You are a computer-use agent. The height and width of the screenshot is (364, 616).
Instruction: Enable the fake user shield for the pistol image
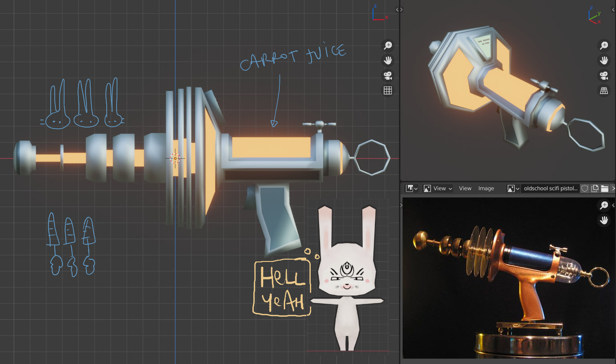coord(585,188)
